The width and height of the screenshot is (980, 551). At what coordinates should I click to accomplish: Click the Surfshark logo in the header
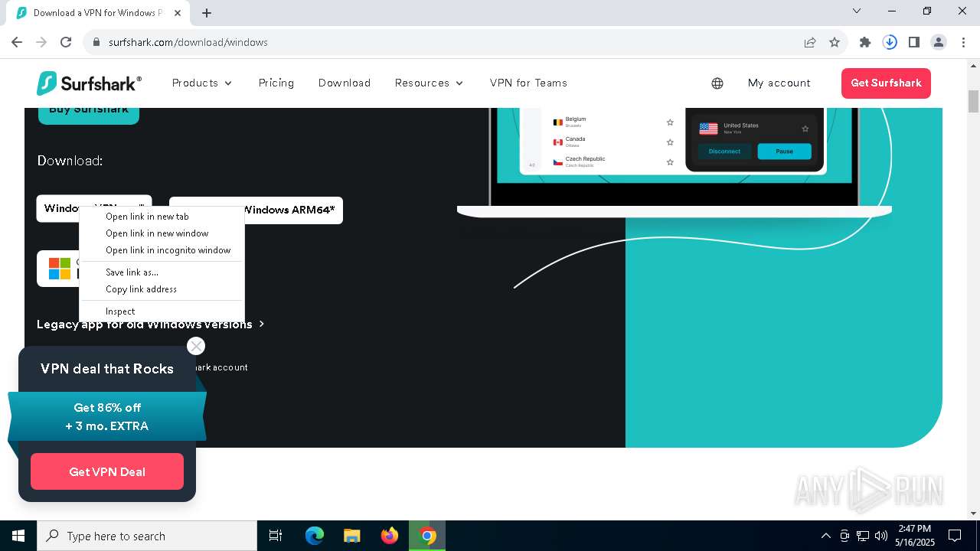(x=89, y=83)
